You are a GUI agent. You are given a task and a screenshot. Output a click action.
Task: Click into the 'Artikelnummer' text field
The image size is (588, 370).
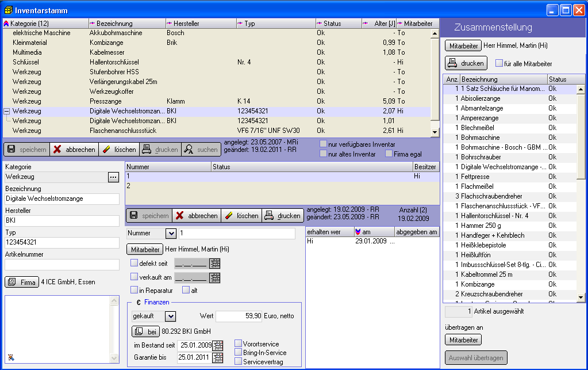[x=62, y=265]
